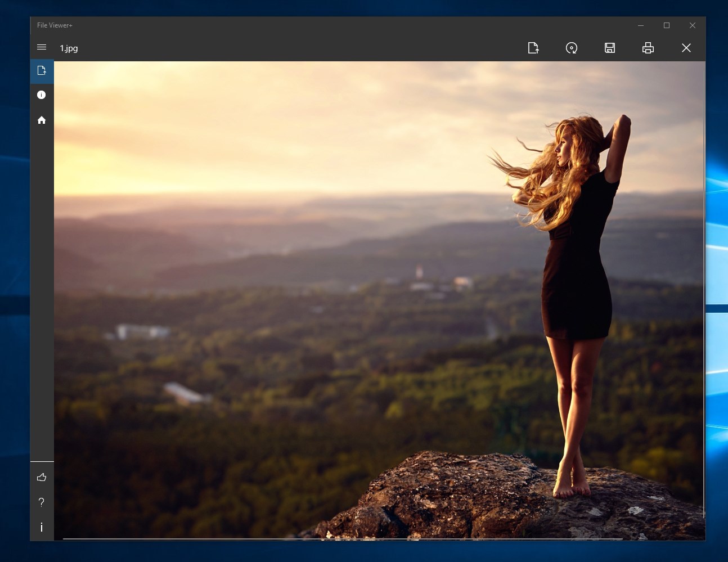Select the file view icon in sidebar

[x=42, y=71]
